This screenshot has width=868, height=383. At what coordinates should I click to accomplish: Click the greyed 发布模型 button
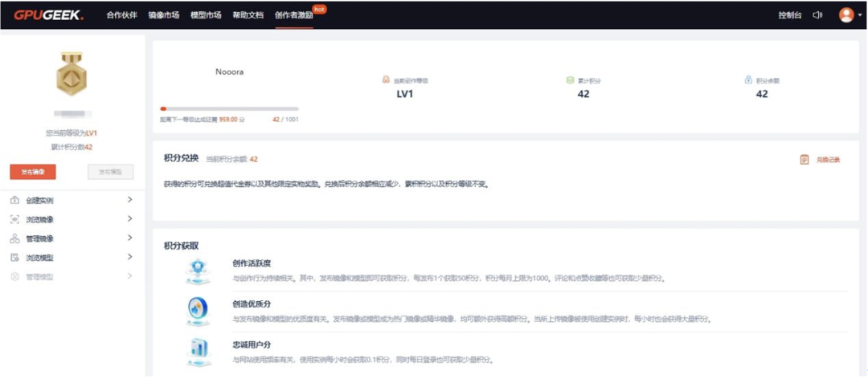point(111,172)
